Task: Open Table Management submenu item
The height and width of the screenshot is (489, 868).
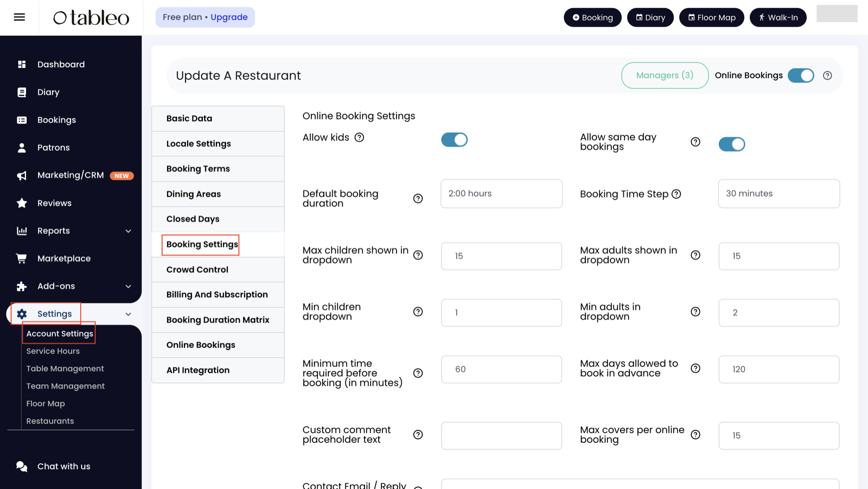Action: [x=65, y=369]
